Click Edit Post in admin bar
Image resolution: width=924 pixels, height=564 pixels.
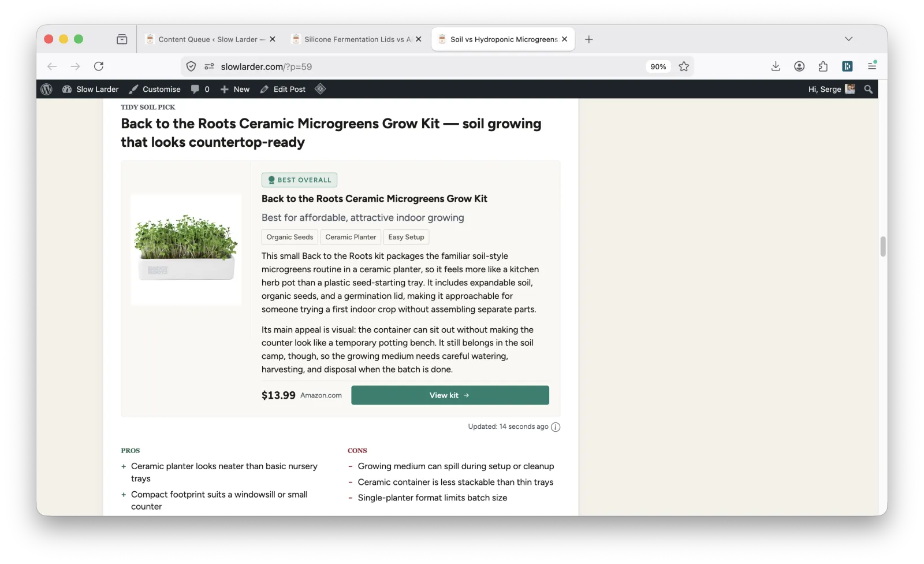click(x=283, y=89)
